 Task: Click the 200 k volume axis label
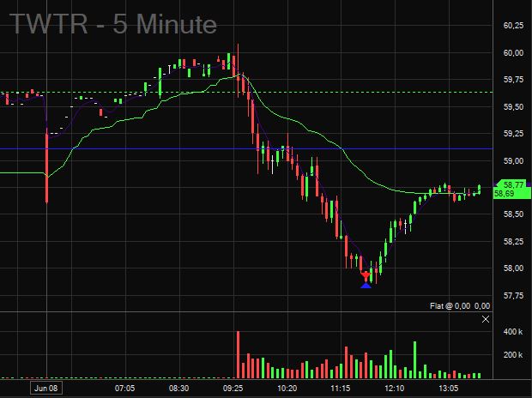point(512,354)
